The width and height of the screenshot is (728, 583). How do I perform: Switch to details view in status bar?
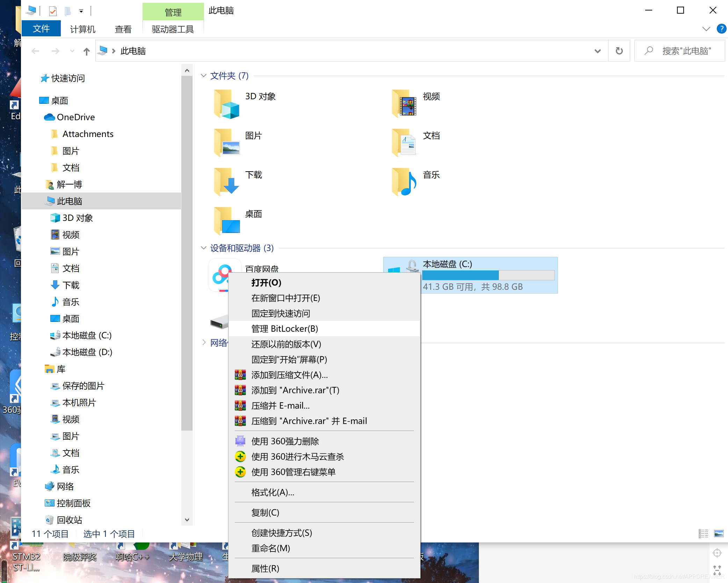click(703, 533)
